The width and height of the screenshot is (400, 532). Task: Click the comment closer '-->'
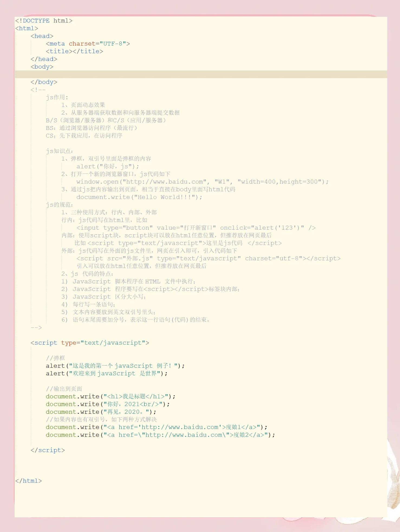point(36,327)
